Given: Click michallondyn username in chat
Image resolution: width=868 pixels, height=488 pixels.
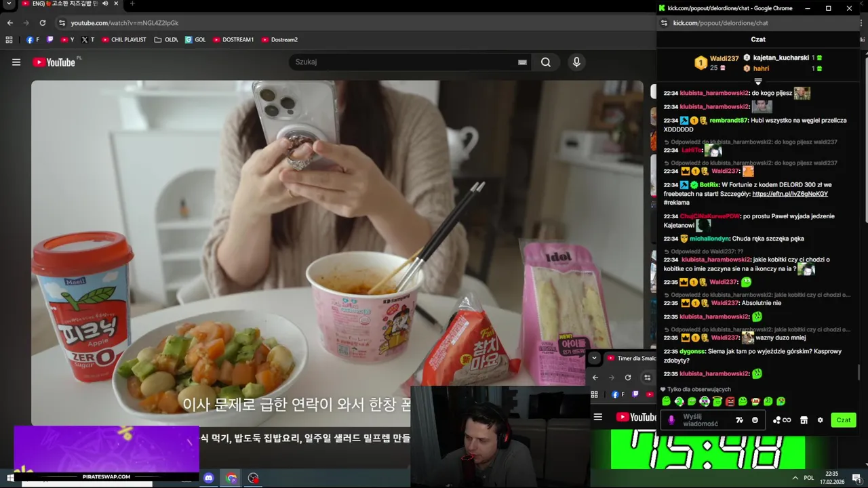Looking at the screenshot, I should [x=709, y=239].
